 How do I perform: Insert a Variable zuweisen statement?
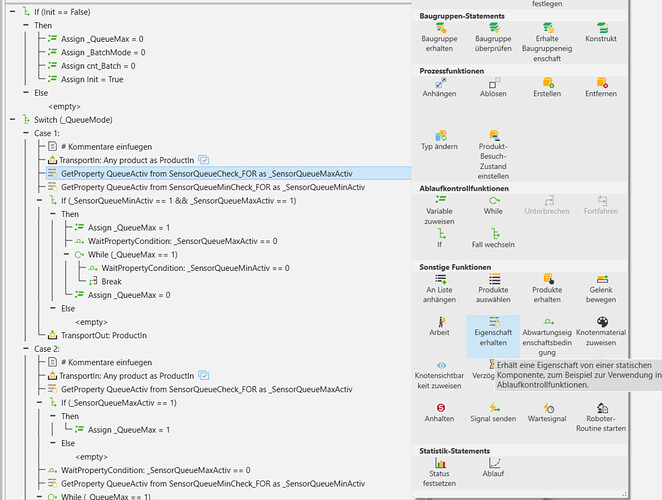440,201
